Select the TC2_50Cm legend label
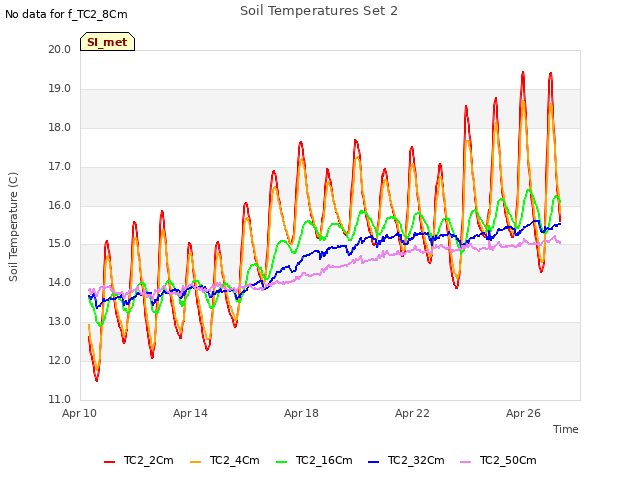640x480 pixels. [508, 460]
